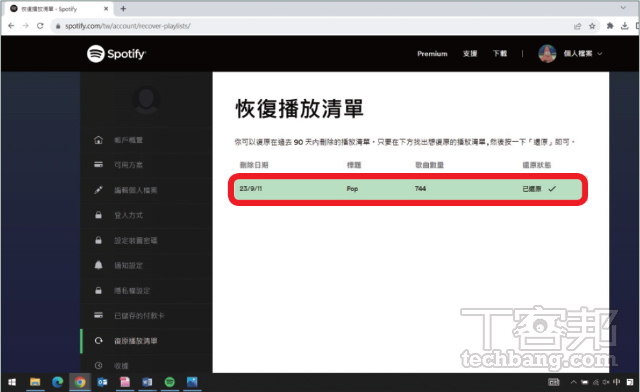Open the taskbar notification center icon

pos(630,382)
